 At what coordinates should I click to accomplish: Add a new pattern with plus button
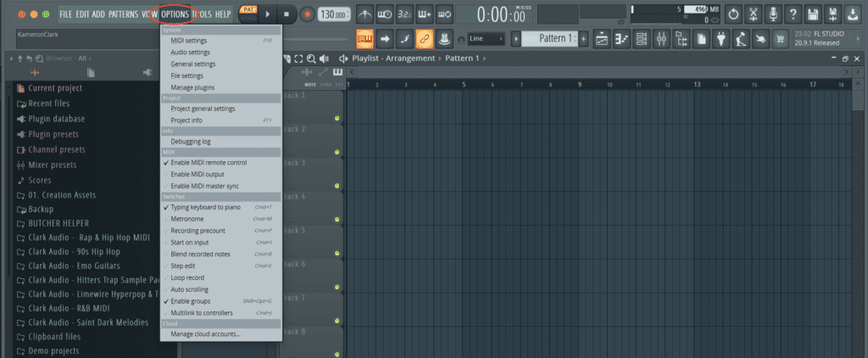(583, 39)
